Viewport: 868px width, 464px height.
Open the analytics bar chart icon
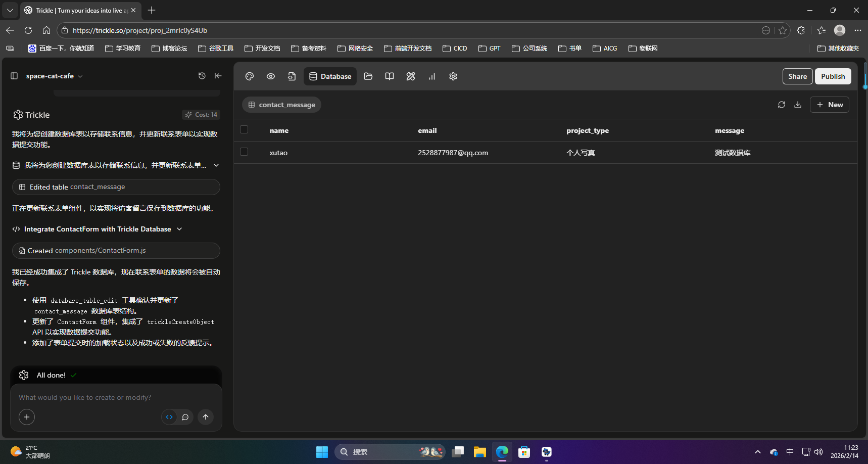pos(432,76)
